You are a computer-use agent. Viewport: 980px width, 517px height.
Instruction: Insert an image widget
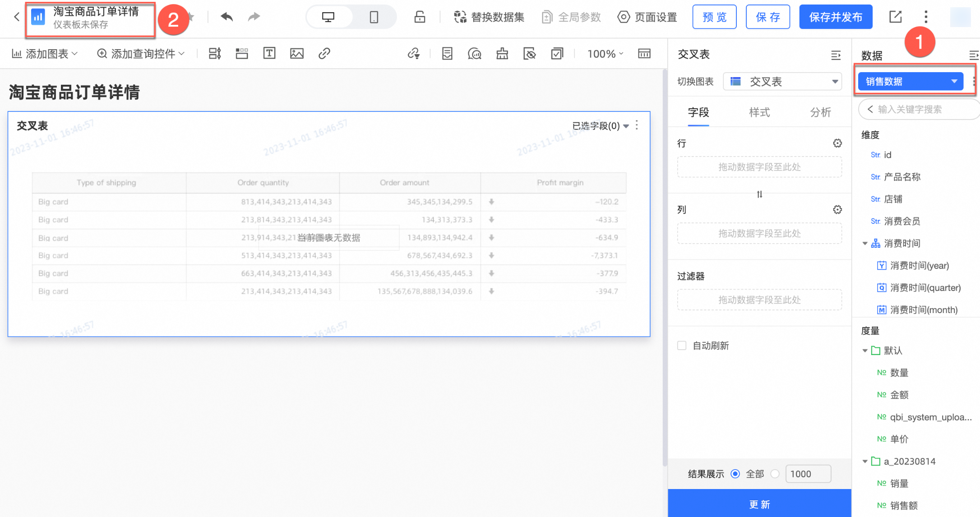[296, 54]
